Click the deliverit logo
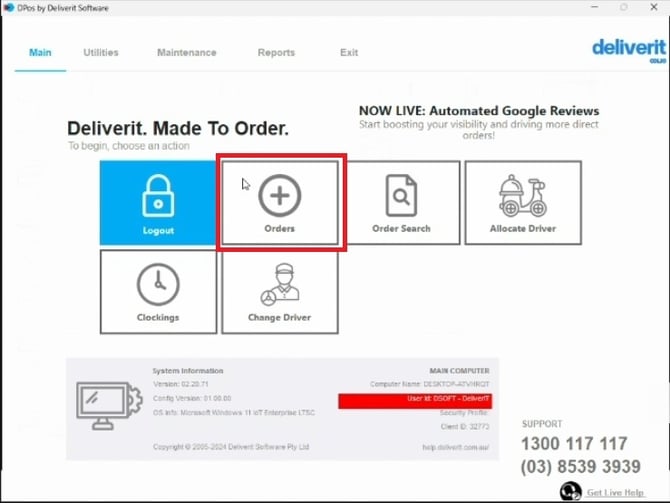Screen dimensions: 670x503 629,50
